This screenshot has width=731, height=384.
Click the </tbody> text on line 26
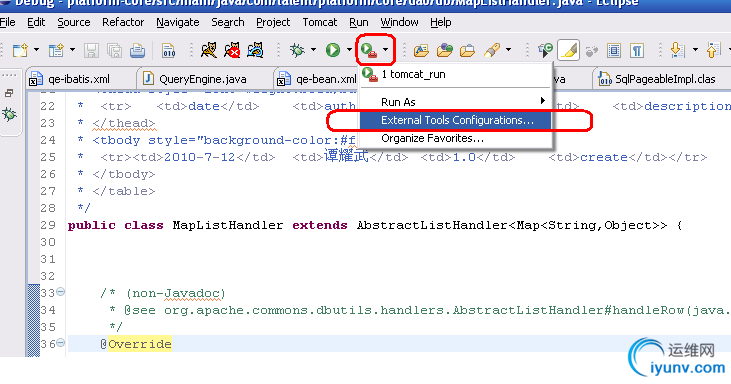coord(124,174)
